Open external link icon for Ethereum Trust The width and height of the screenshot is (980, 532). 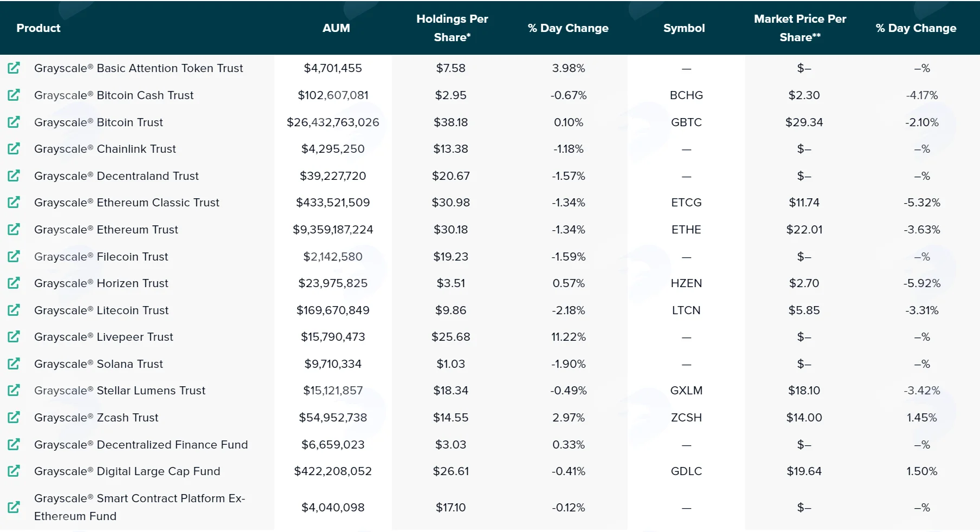click(14, 229)
